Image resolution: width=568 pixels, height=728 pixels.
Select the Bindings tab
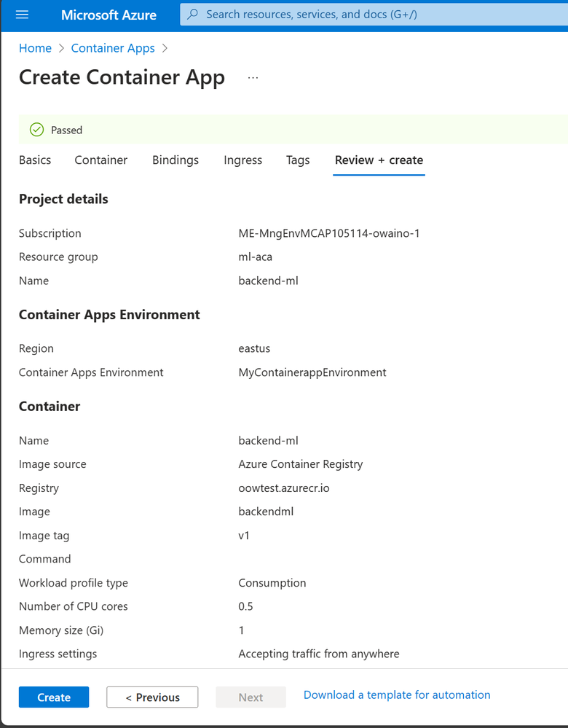(x=175, y=160)
